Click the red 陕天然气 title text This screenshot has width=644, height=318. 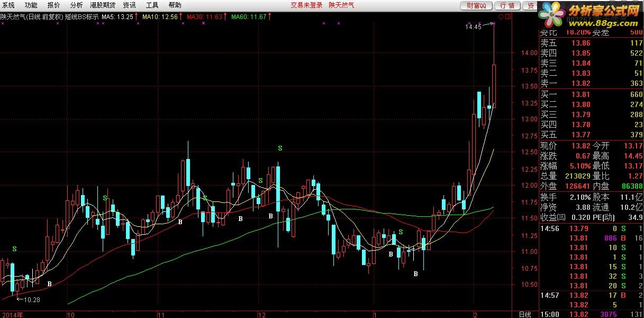pyautogui.click(x=341, y=5)
